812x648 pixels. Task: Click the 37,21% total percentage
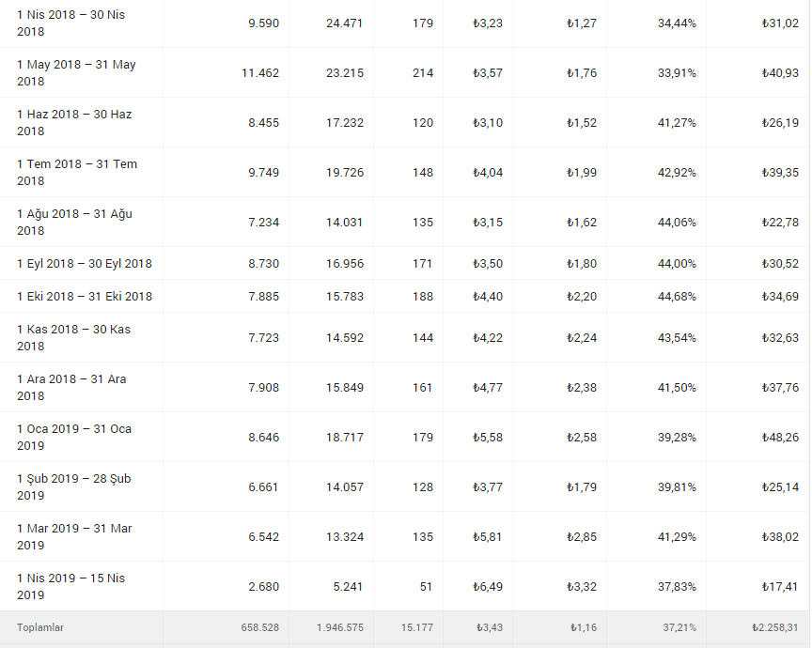(x=679, y=627)
